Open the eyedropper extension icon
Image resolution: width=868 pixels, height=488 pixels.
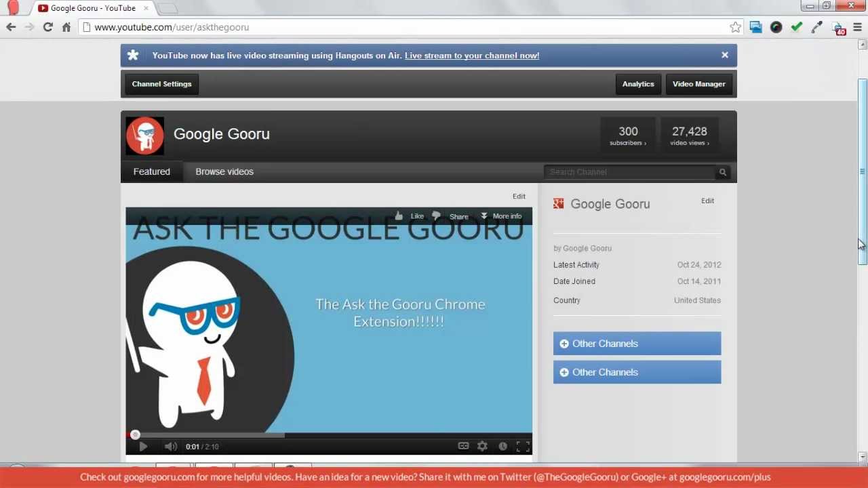tap(817, 27)
